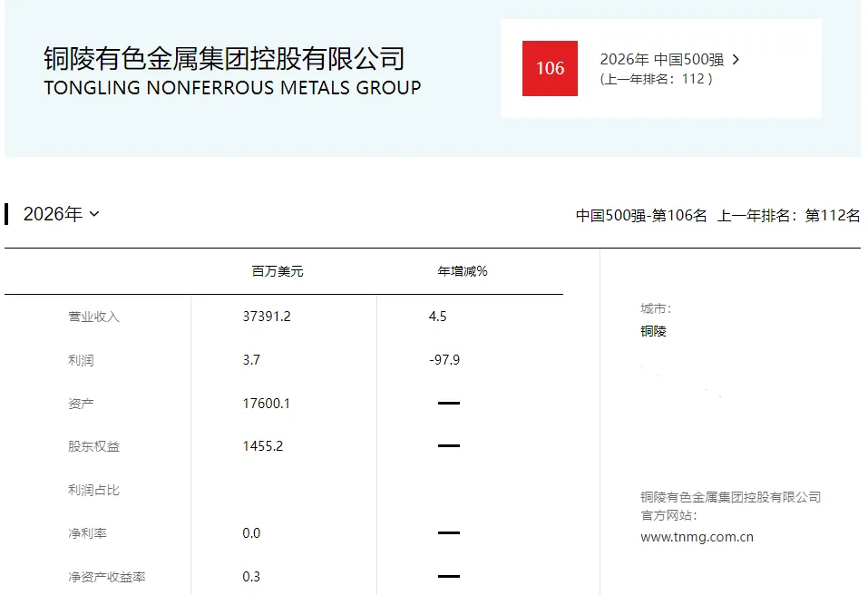
Task: Click the 中国500强-第106名 text
Action: coord(641,215)
